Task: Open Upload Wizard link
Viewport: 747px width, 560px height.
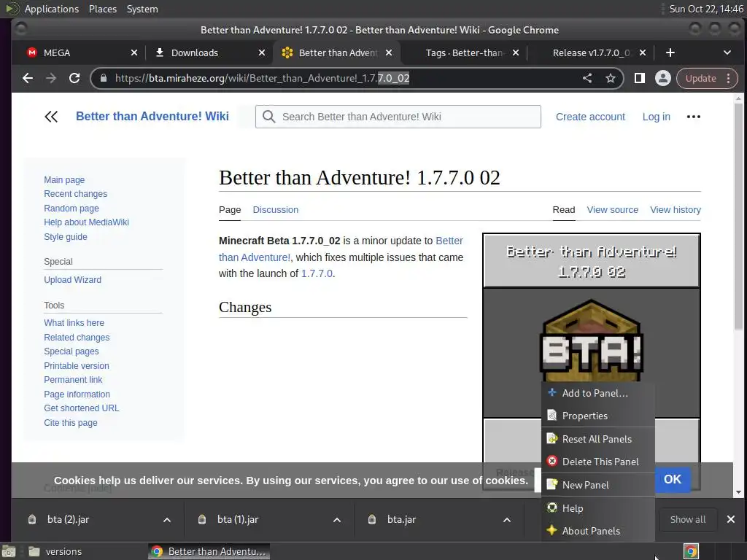Action: click(72, 279)
